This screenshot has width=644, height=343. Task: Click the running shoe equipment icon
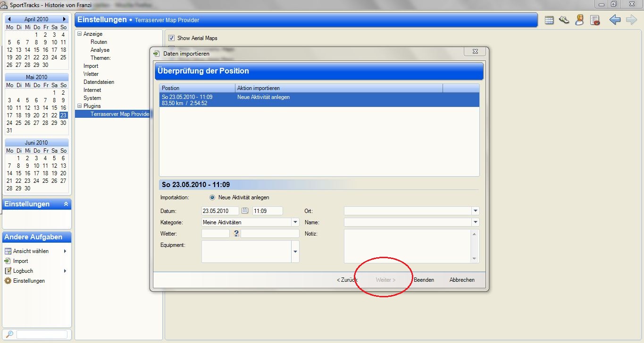click(x=564, y=20)
